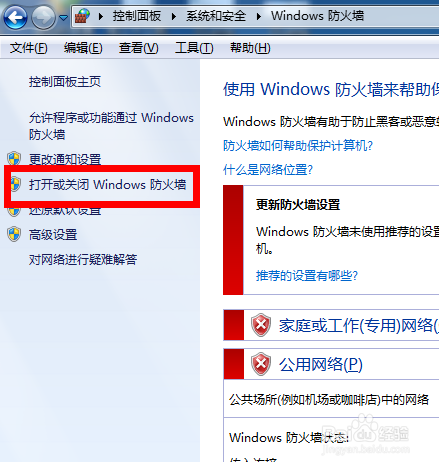Expand breadcrumb arrow after 控制面板
440x462 pixels.
(x=174, y=16)
